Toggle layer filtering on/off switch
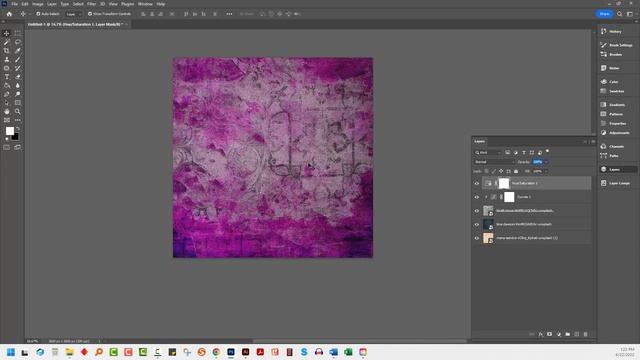The height and width of the screenshot is (360, 640). coord(547,151)
